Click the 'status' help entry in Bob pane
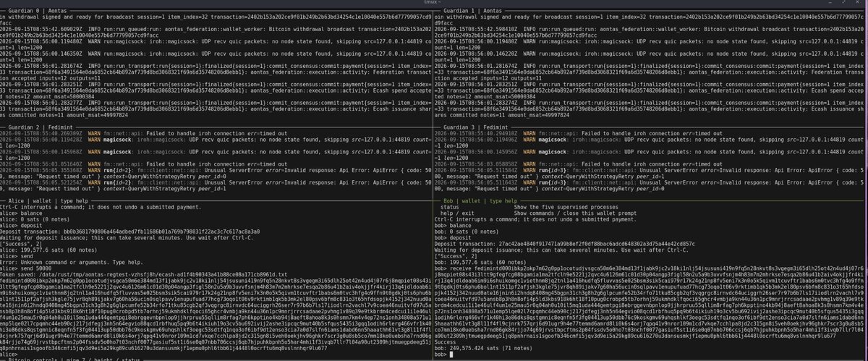 pyautogui.click(x=448, y=206)
